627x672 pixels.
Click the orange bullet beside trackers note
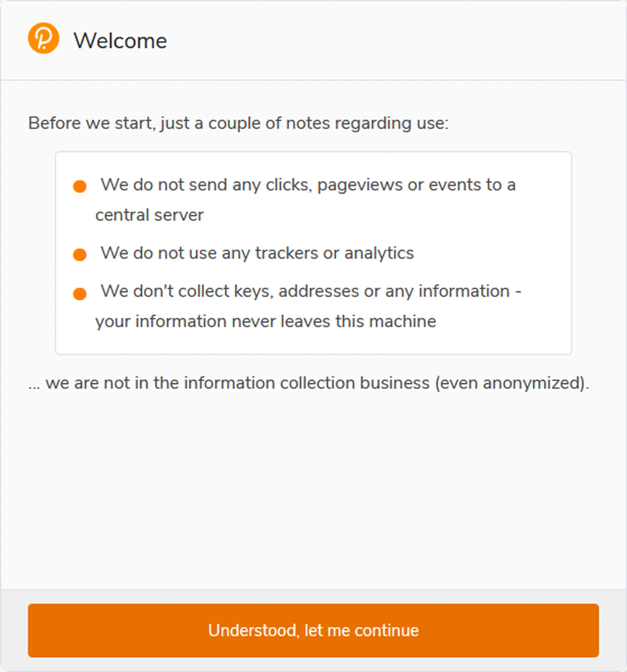pyautogui.click(x=80, y=254)
